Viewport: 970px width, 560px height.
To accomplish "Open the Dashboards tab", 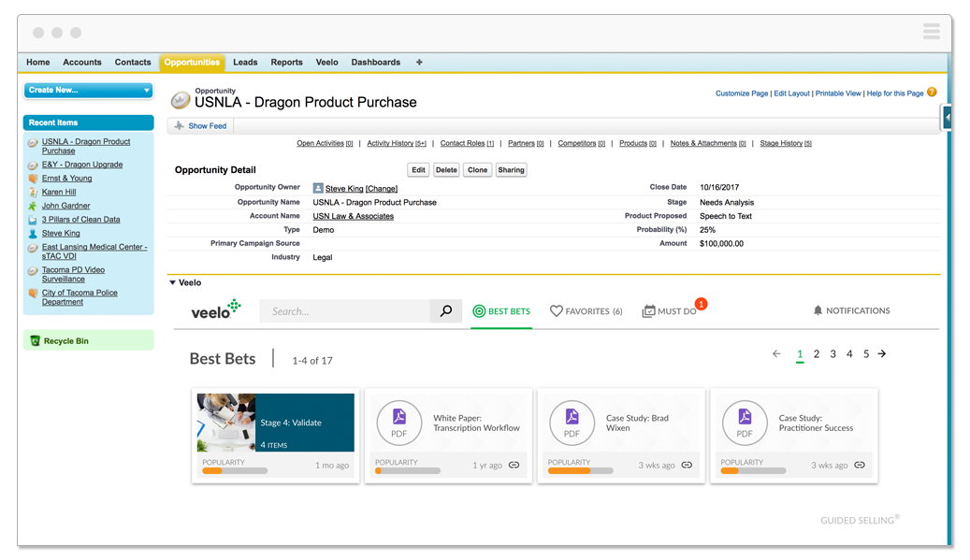I will 375,62.
